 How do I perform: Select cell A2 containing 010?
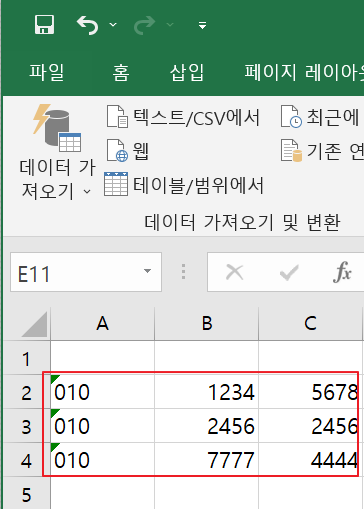click(103, 392)
